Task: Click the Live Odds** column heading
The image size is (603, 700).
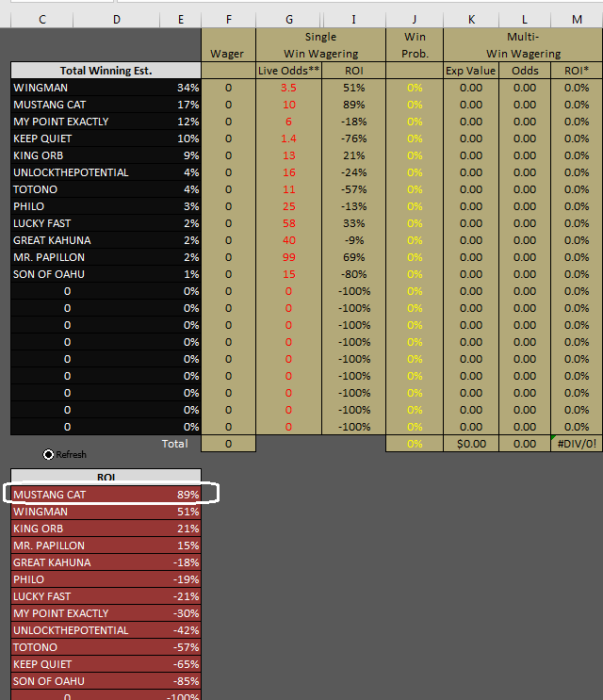Action: coord(288,71)
